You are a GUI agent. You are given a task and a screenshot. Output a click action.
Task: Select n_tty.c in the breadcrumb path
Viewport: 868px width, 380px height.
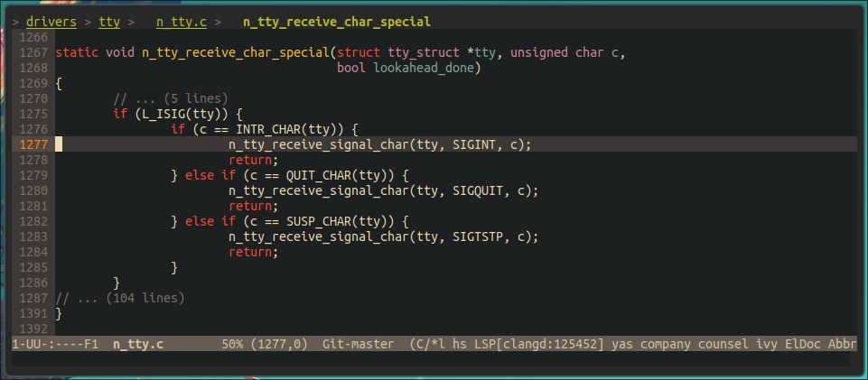(x=181, y=21)
